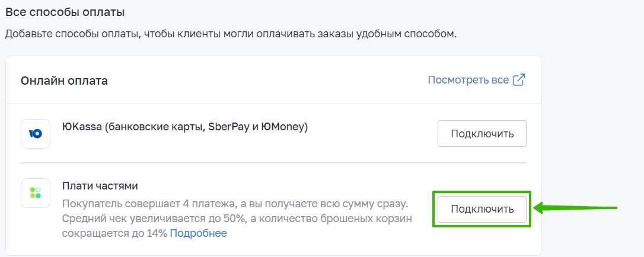Select the ЮKassa payment method title
The height and width of the screenshot is (257, 644).
point(185,127)
